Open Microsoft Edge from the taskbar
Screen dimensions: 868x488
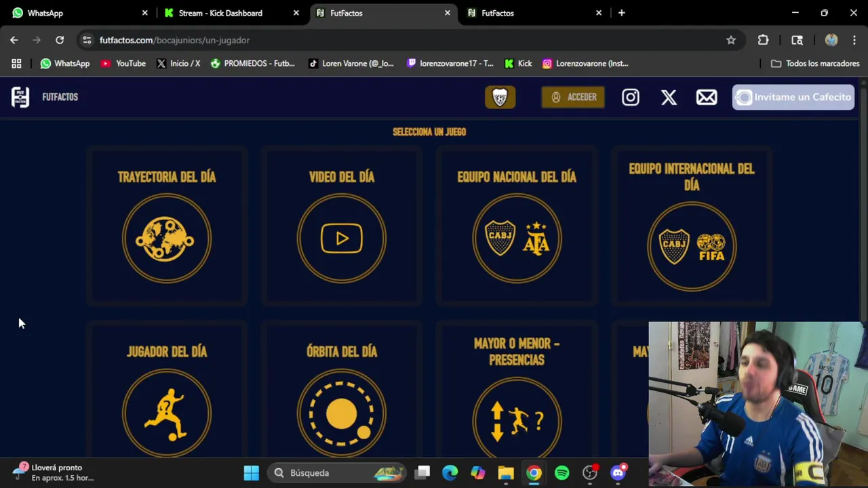coord(450,473)
